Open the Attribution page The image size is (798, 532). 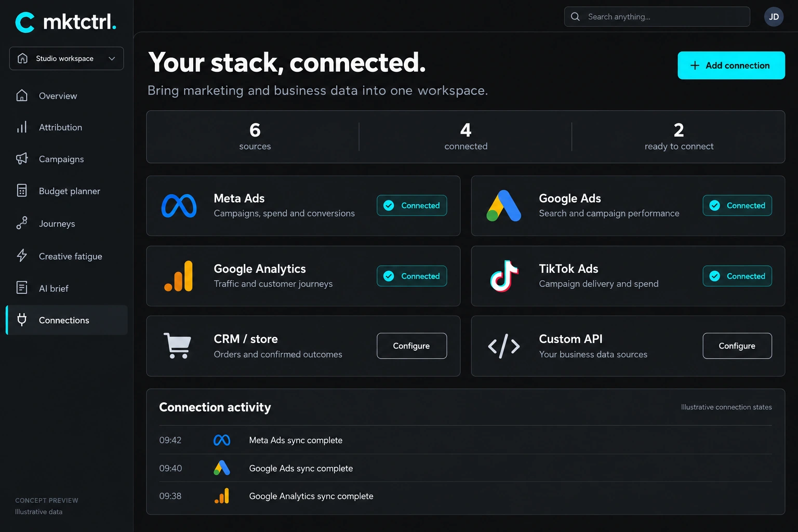coord(66,127)
